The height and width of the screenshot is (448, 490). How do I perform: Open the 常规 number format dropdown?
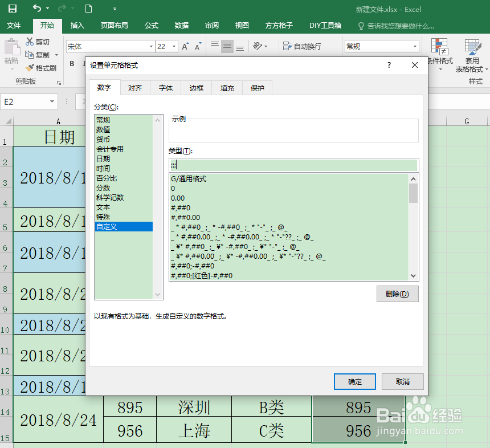tap(414, 46)
